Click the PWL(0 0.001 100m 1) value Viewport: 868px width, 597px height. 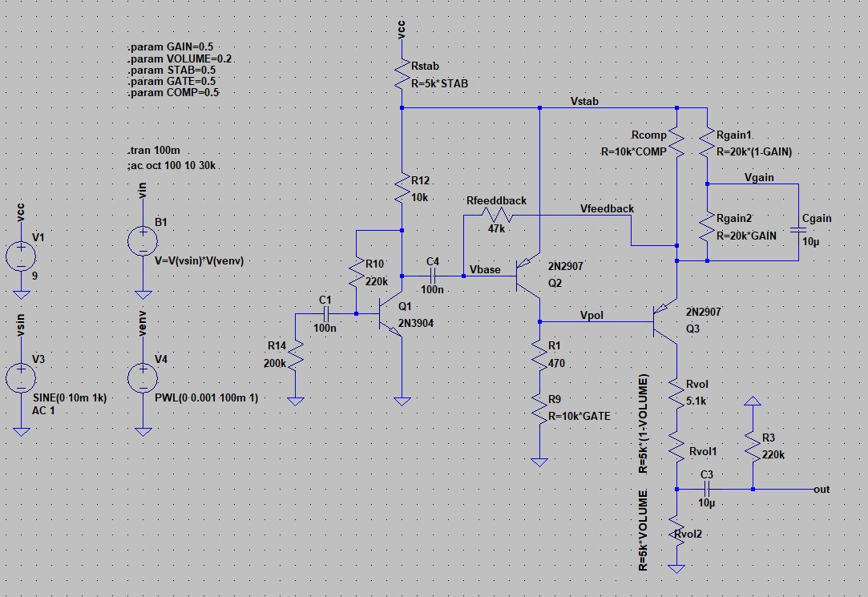coord(207,397)
